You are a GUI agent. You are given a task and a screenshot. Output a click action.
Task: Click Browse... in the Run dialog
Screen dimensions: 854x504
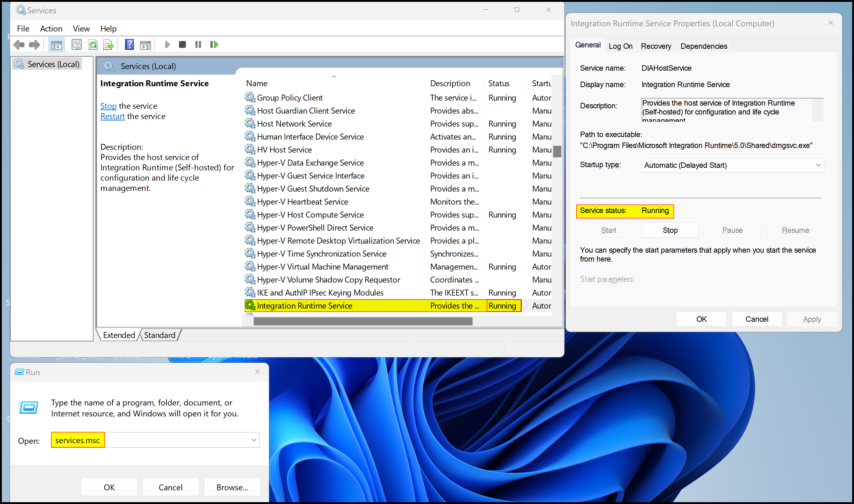232,487
